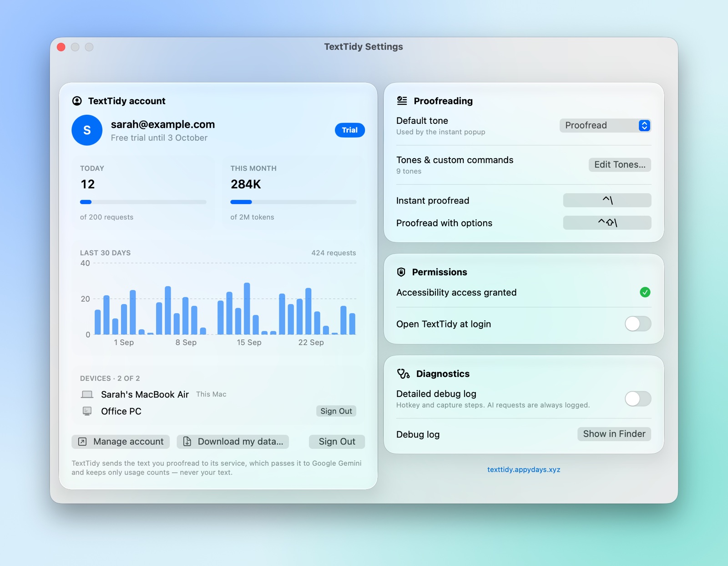Viewport: 728px width, 566px height.
Task: Toggle Open TextTidy at login
Action: [638, 324]
